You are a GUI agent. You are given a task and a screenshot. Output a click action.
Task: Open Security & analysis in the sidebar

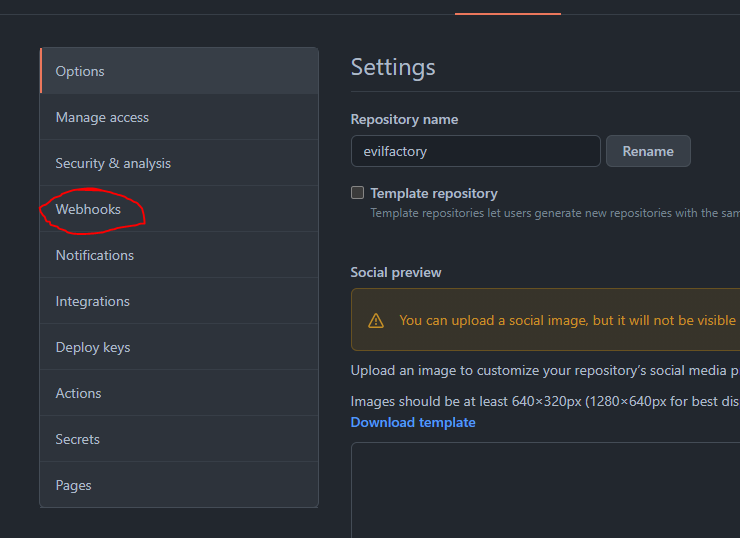[x=113, y=163]
